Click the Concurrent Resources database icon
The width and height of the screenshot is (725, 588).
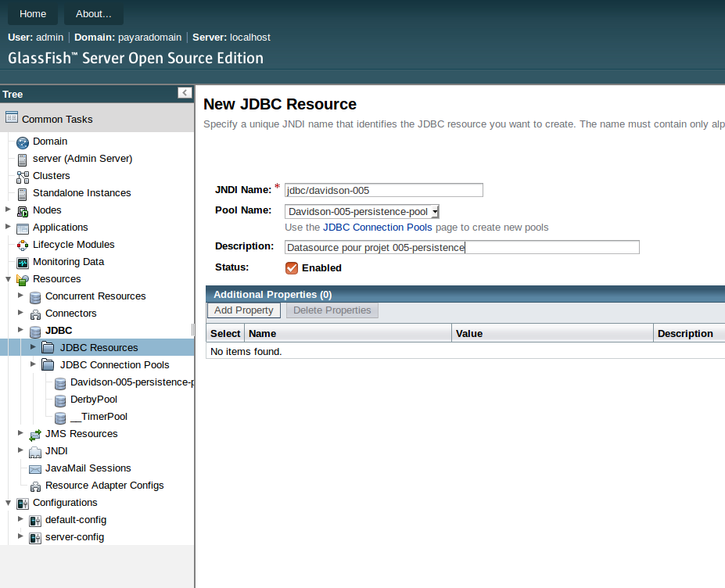tap(35, 297)
